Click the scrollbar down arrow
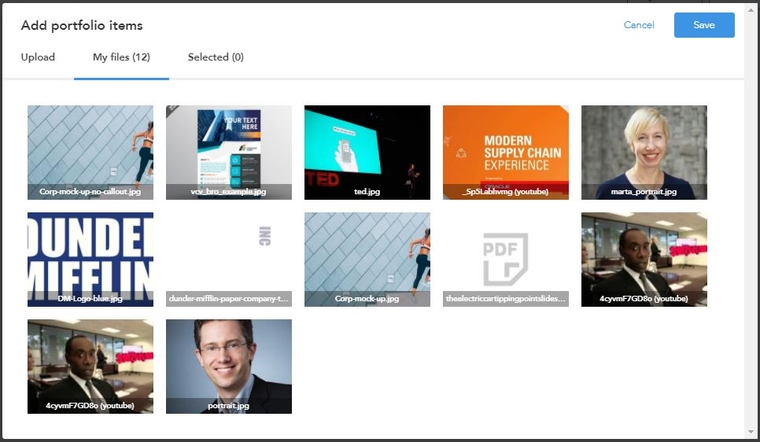 751,432
